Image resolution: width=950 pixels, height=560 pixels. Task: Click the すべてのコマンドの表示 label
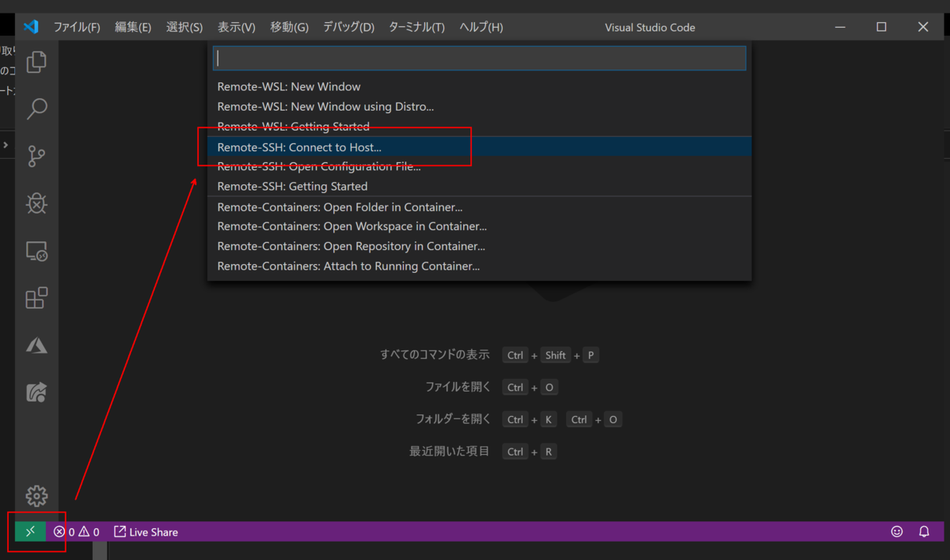click(x=435, y=355)
